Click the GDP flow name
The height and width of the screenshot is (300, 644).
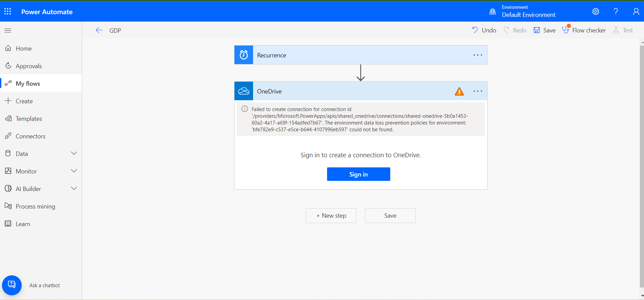coord(115,30)
